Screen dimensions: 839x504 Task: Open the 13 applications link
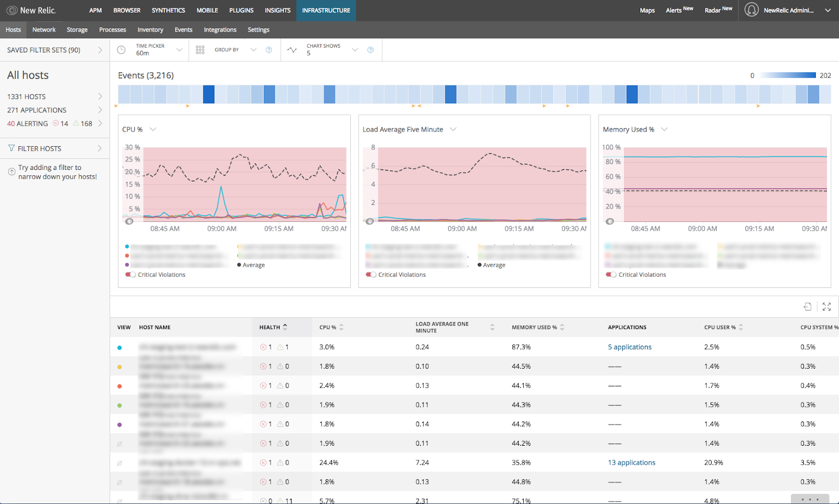click(631, 462)
